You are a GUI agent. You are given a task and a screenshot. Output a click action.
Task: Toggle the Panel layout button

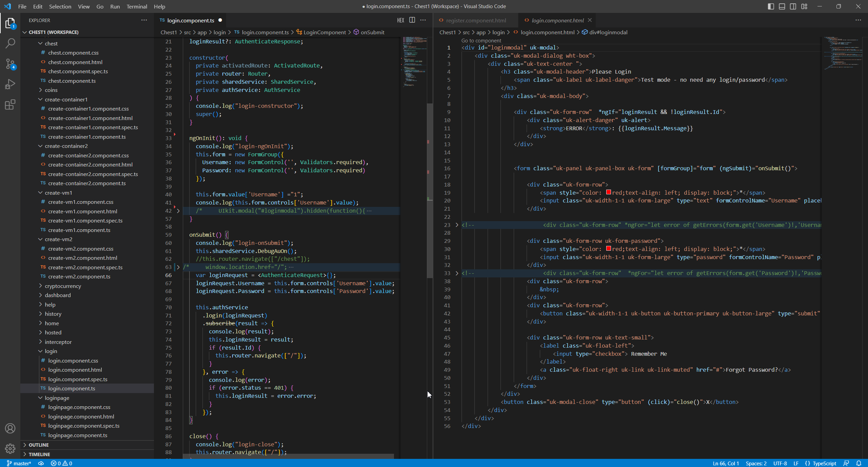[782, 6]
